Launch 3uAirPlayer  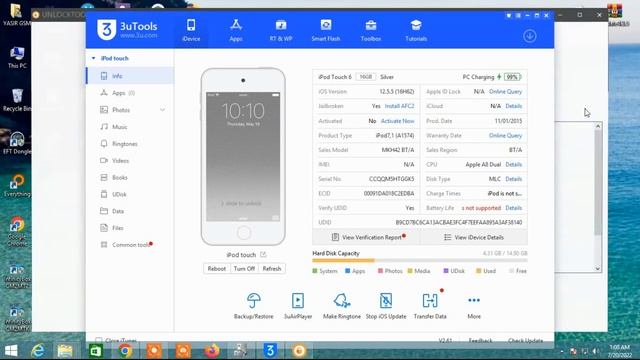(298, 306)
